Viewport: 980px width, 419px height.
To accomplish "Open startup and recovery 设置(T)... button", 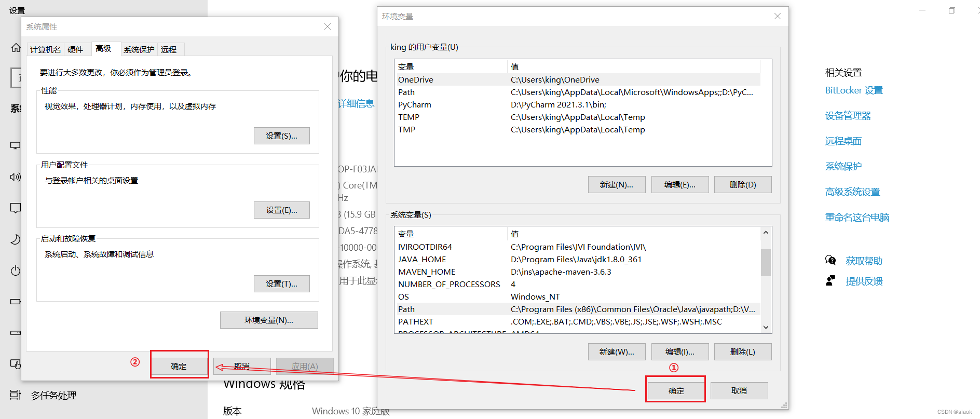I will pos(282,283).
